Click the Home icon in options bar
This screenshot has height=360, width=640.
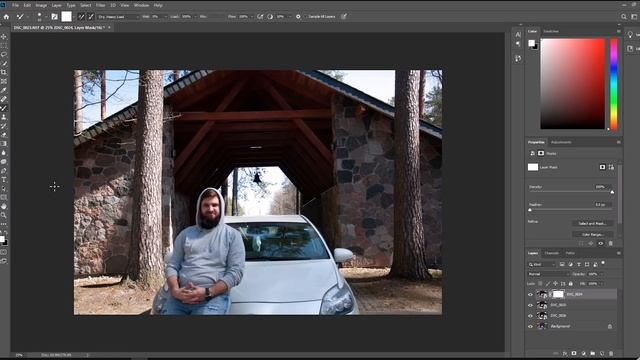pyautogui.click(x=6, y=17)
